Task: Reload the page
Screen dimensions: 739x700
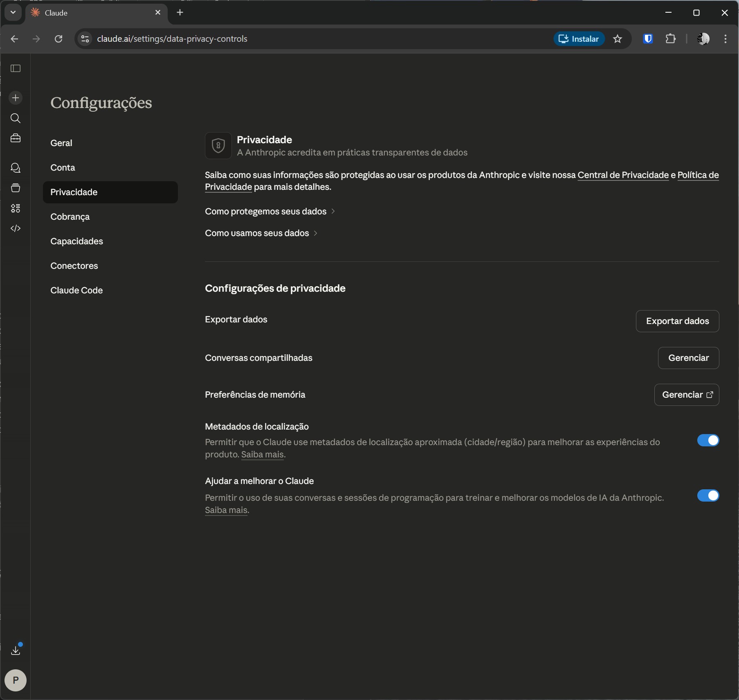Action: 58,39
